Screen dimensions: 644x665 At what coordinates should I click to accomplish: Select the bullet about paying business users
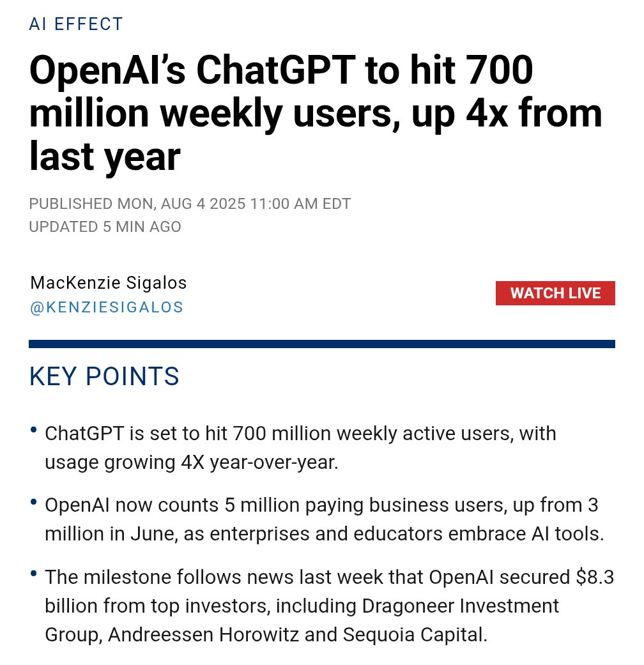point(319,519)
